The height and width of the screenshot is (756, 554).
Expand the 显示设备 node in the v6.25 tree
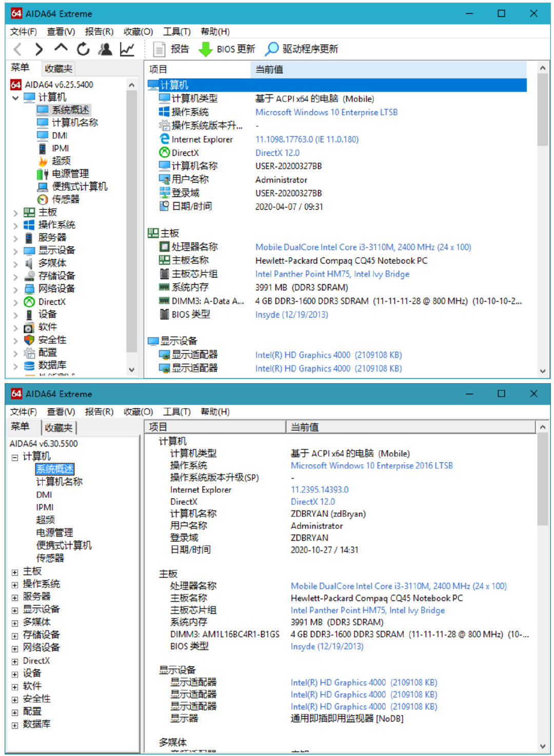15,251
